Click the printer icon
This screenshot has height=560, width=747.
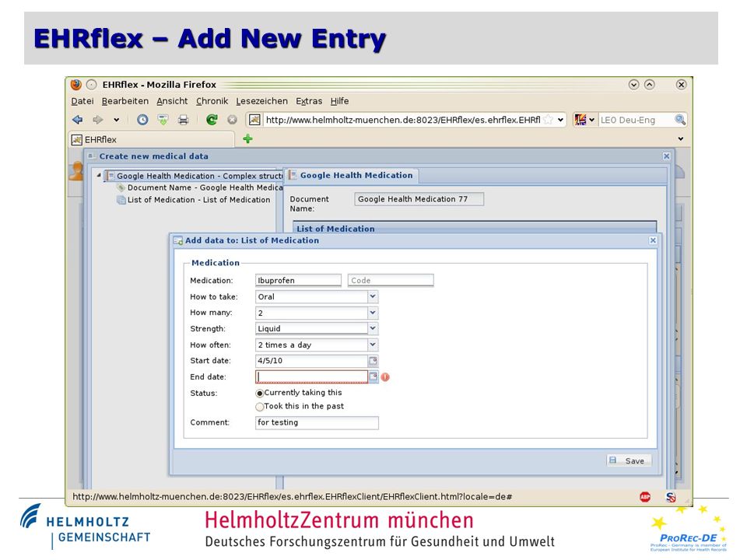(184, 120)
